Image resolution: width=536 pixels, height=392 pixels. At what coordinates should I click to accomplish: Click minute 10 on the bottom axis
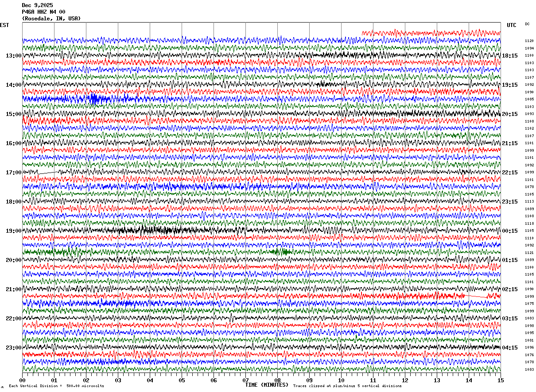pos(341,380)
